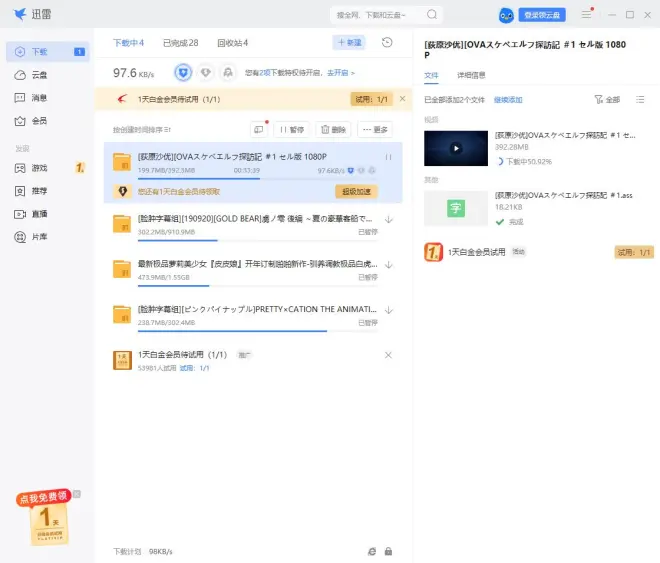Pause the active OVA download task
The width and height of the screenshot is (660, 563).
(x=388, y=157)
